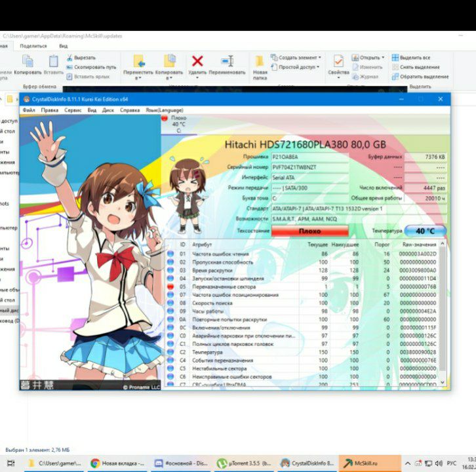Click the Вставить clipboard icon in Explorer
Viewport: 476px width, 472px height.
click(53, 61)
